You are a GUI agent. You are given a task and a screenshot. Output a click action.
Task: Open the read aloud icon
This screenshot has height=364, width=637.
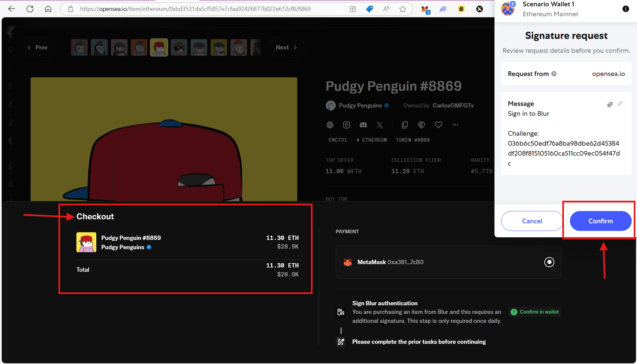[386, 9]
